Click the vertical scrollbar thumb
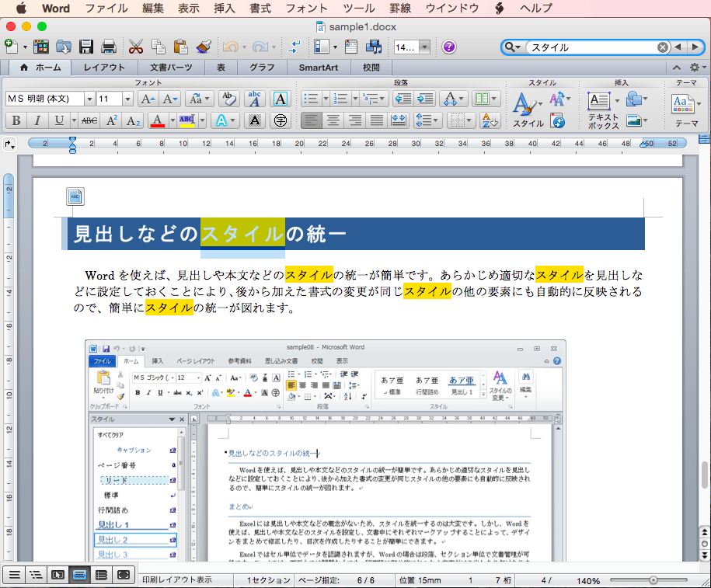 click(705, 475)
